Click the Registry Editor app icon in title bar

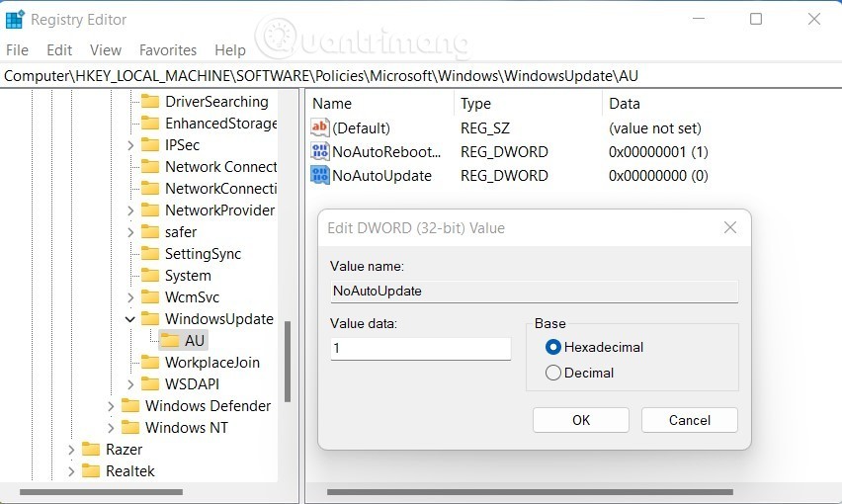pyautogui.click(x=16, y=19)
